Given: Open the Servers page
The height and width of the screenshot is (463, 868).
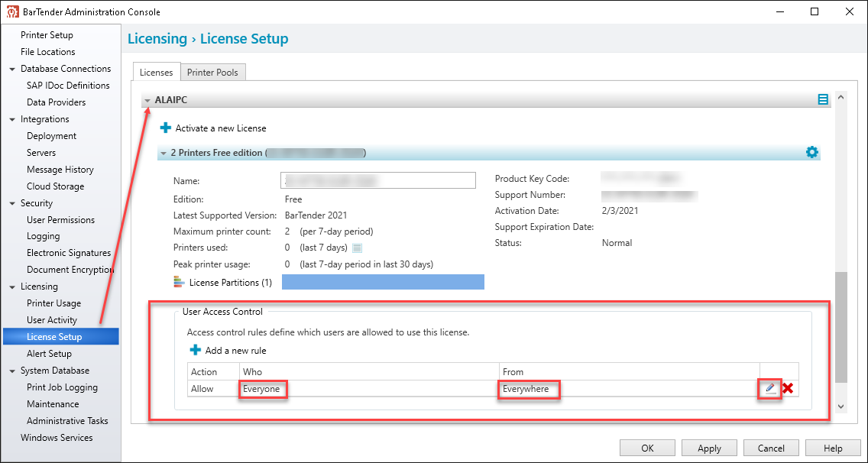Looking at the screenshot, I should [41, 152].
